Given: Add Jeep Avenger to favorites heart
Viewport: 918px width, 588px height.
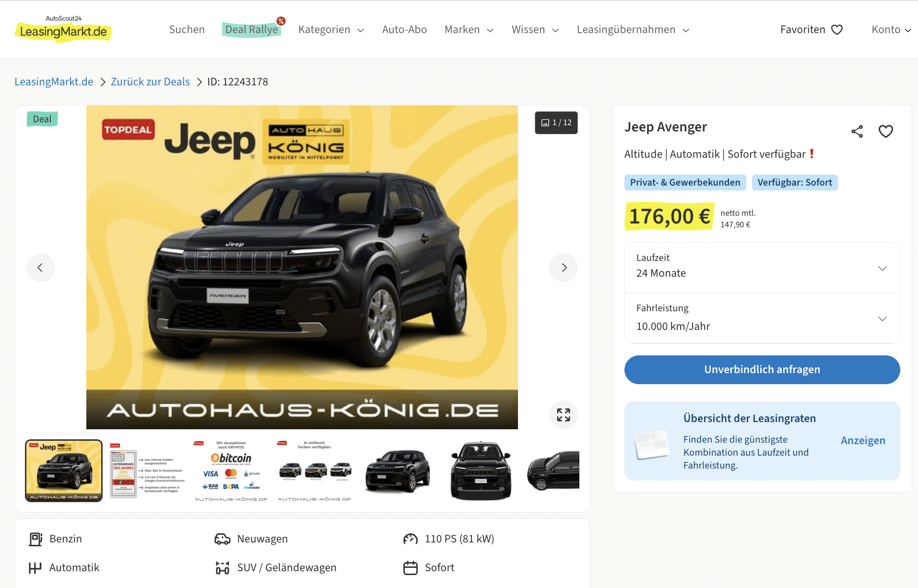Looking at the screenshot, I should coord(885,131).
